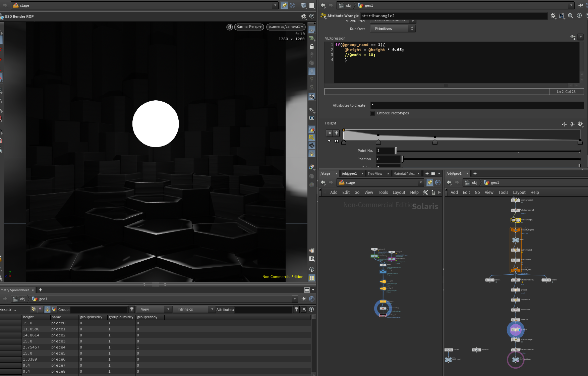Image resolution: width=588 pixels, height=376 pixels.
Task: Switch to the Tree View tab
Action: [x=375, y=174]
